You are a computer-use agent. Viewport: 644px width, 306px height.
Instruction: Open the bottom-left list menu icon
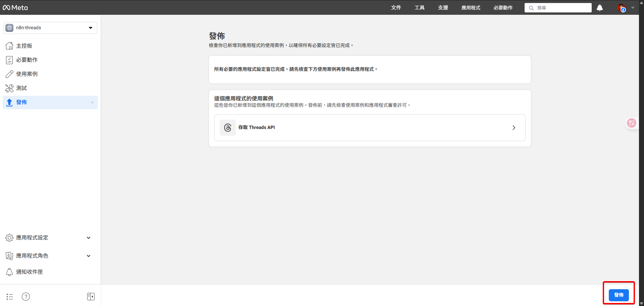point(9,297)
